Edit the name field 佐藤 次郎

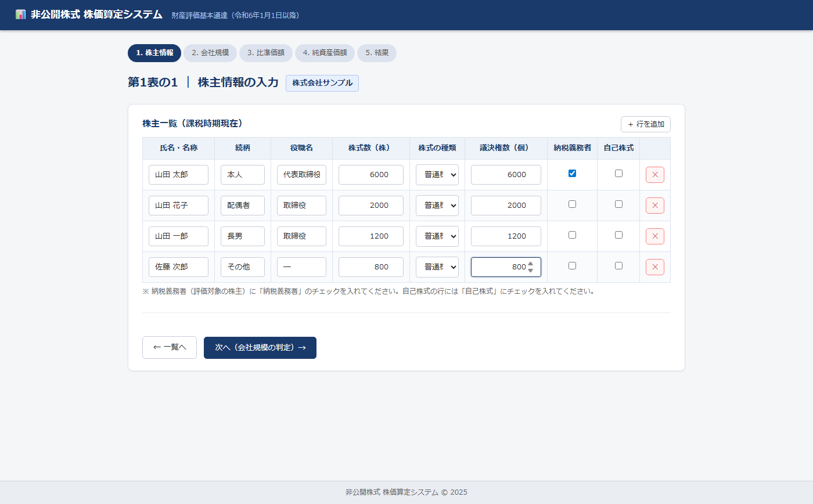pos(178,267)
